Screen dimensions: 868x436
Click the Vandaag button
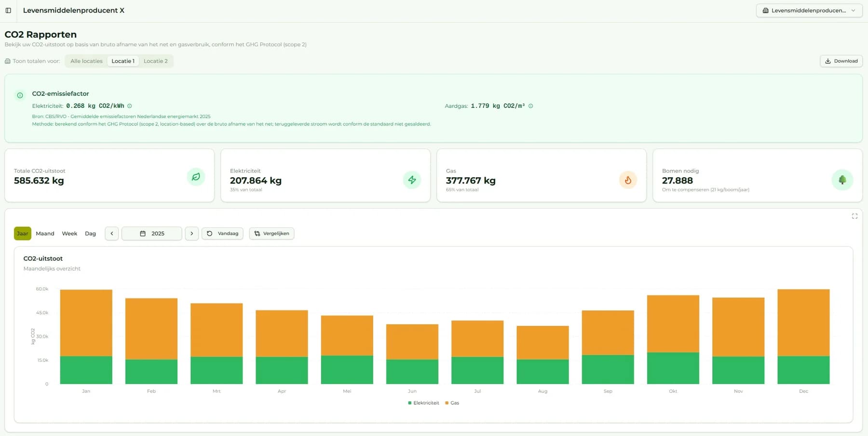pos(223,234)
